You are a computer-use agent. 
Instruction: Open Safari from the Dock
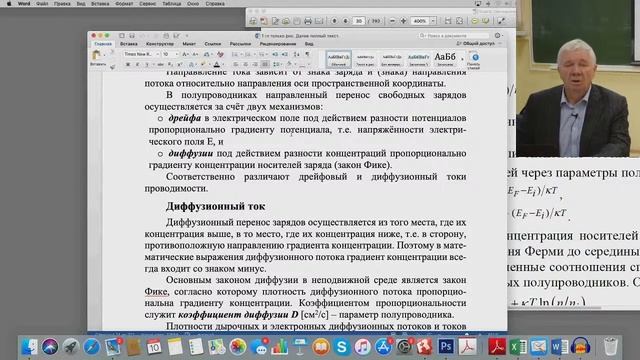tap(91, 347)
